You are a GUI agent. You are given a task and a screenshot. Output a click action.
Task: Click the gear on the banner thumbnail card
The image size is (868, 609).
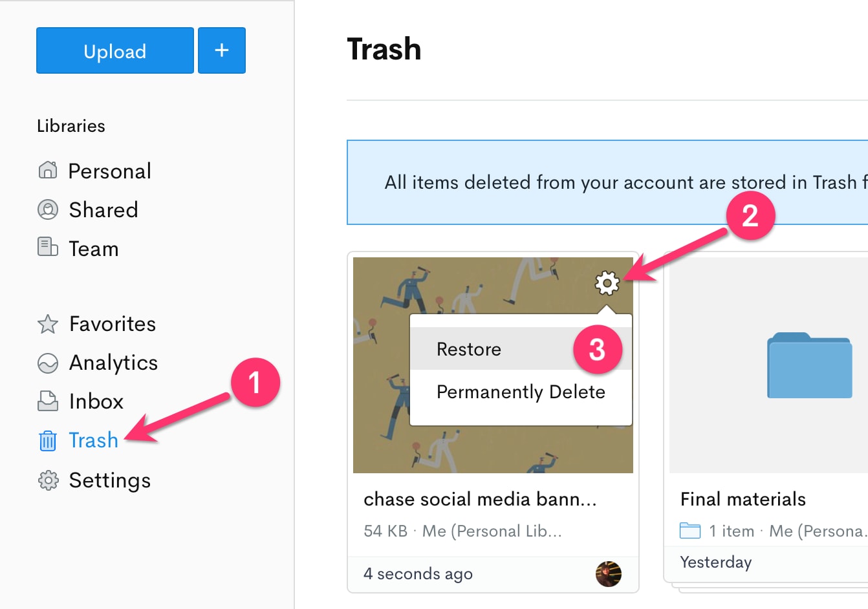(607, 283)
